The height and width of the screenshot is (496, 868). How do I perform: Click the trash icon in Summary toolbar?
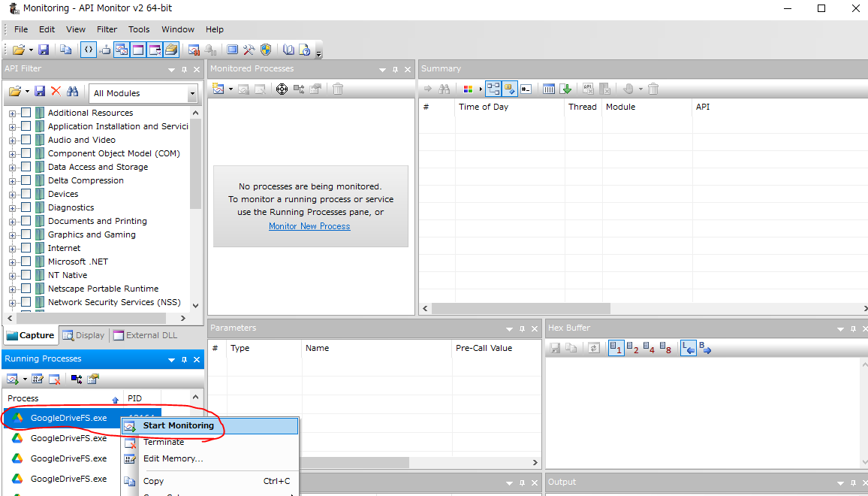[x=653, y=89]
